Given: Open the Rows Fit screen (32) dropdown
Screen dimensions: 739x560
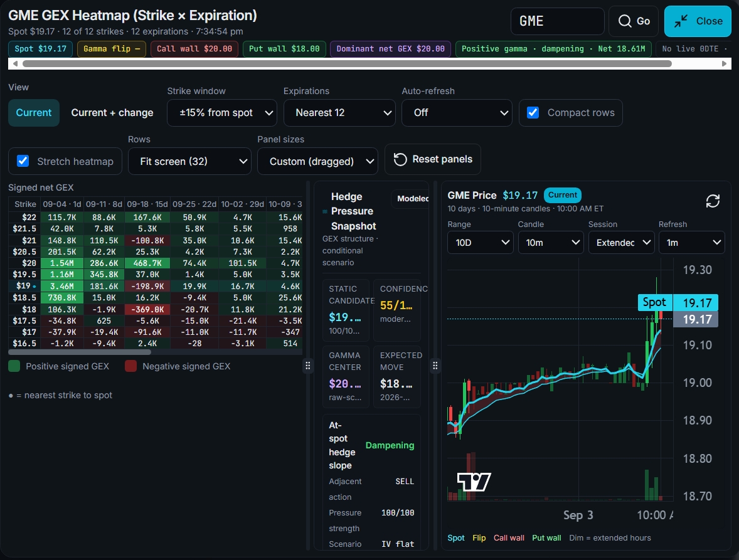Looking at the screenshot, I should point(189,161).
